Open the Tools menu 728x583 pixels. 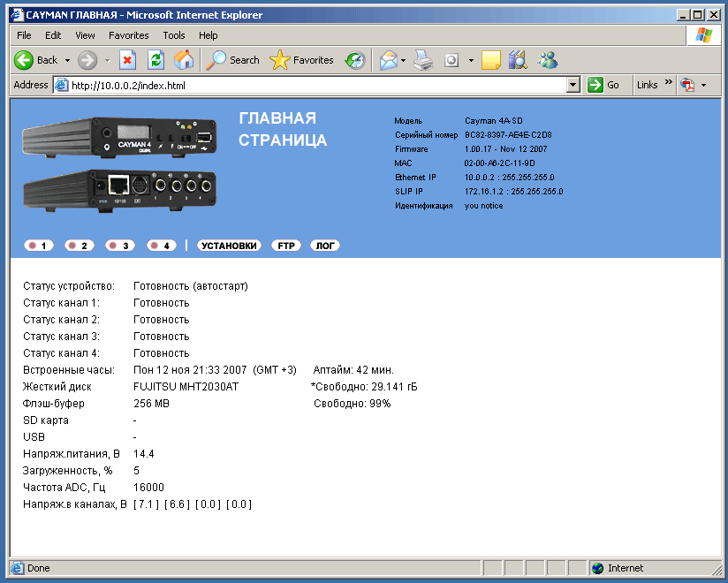[x=174, y=35]
